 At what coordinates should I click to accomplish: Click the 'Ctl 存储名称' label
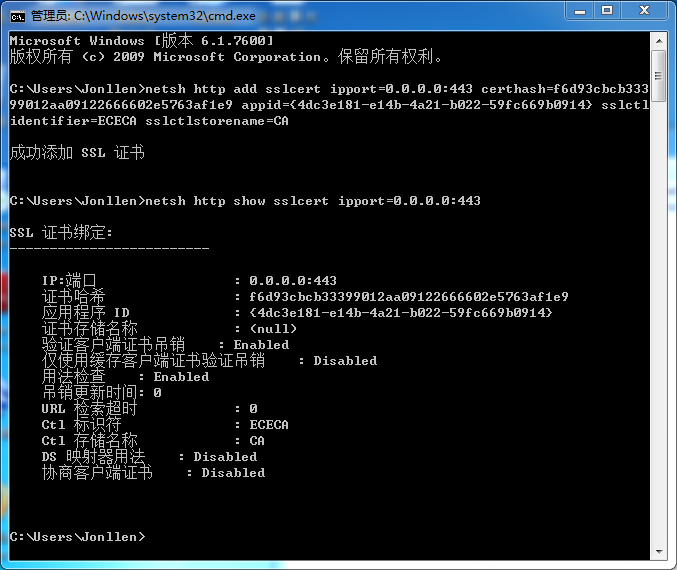click(x=89, y=440)
